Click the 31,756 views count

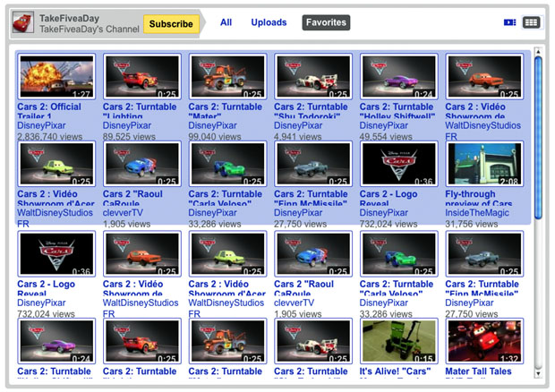click(472, 224)
